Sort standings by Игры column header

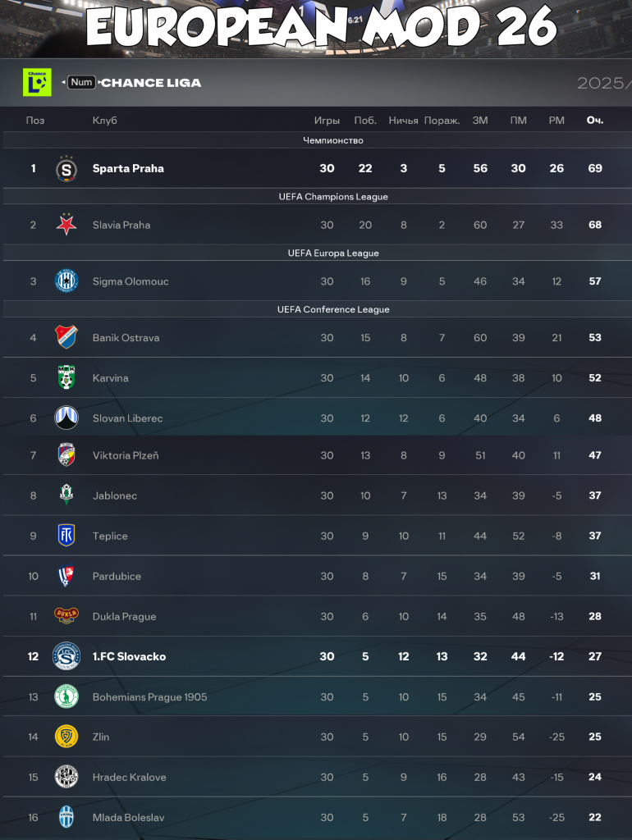coord(327,120)
